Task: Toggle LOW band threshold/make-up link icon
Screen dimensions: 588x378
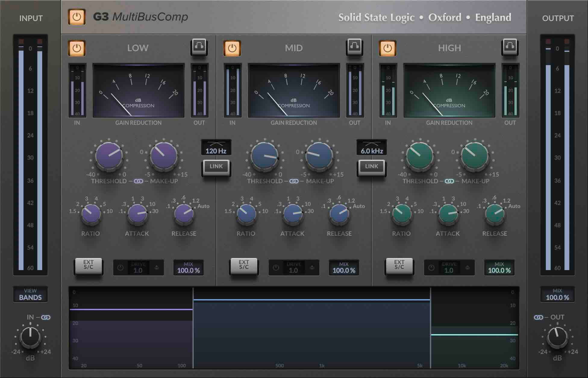Action: click(139, 181)
